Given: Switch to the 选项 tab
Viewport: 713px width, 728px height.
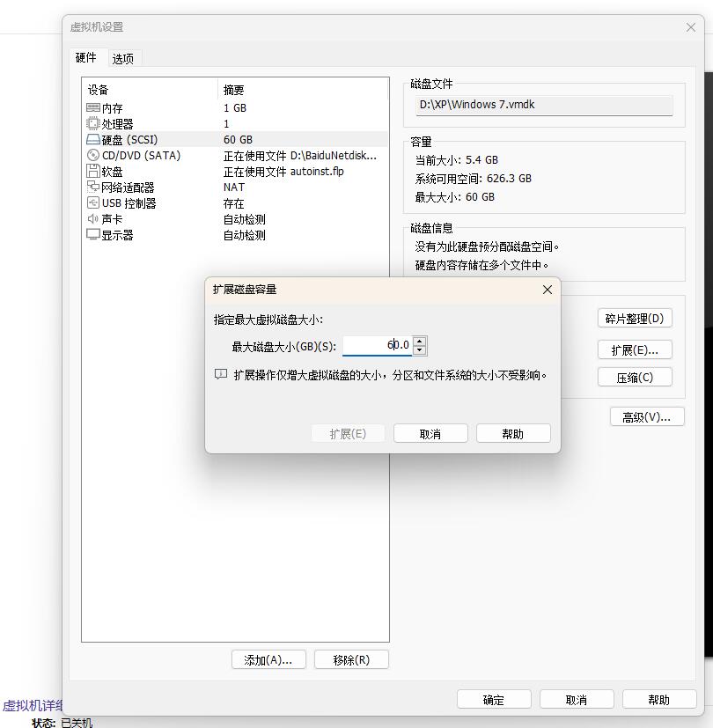Looking at the screenshot, I should [123, 59].
